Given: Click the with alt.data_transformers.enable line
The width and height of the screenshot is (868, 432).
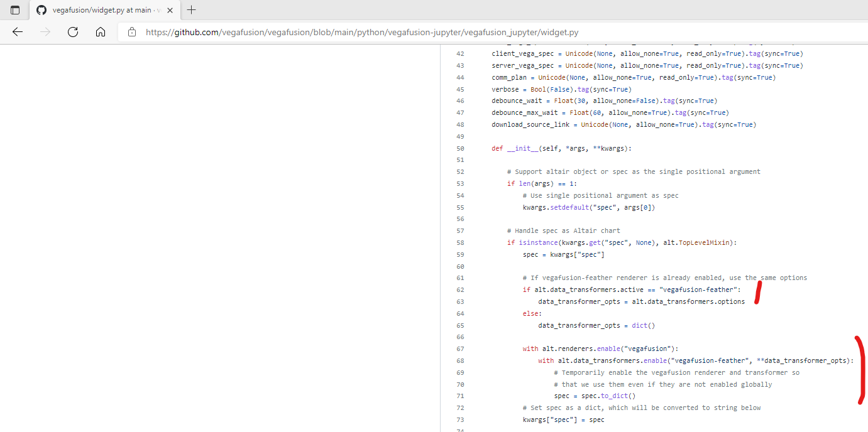Looking at the screenshot, I should 696,360.
